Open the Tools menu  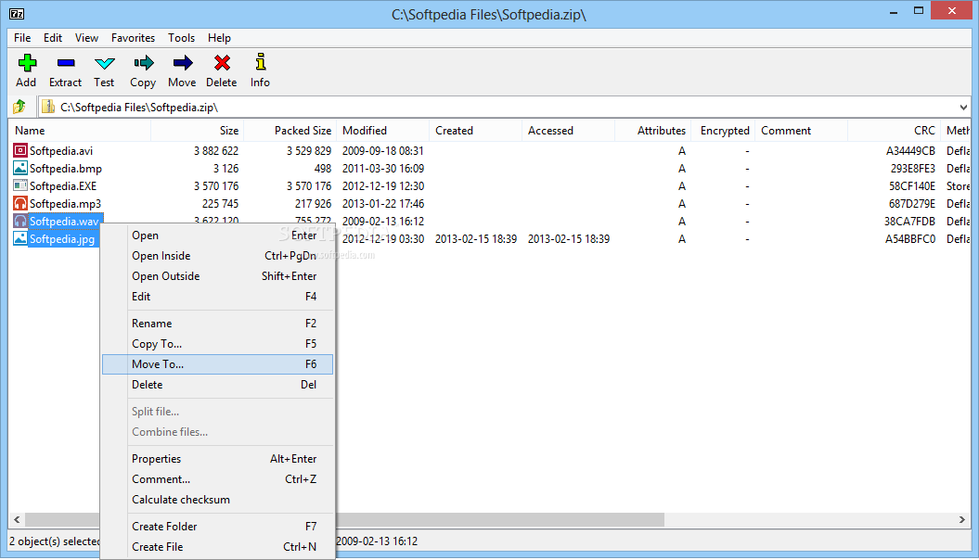(182, 37)
